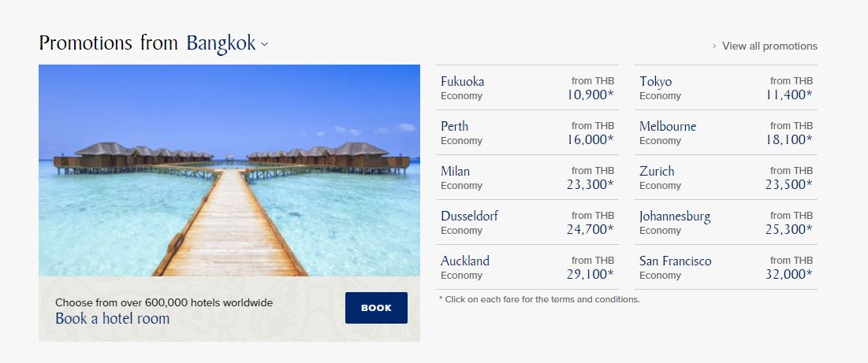Click the hotel banner text about 600,000 hotels
The width and height of the screenshot is (868, 363).
point(164,303)
